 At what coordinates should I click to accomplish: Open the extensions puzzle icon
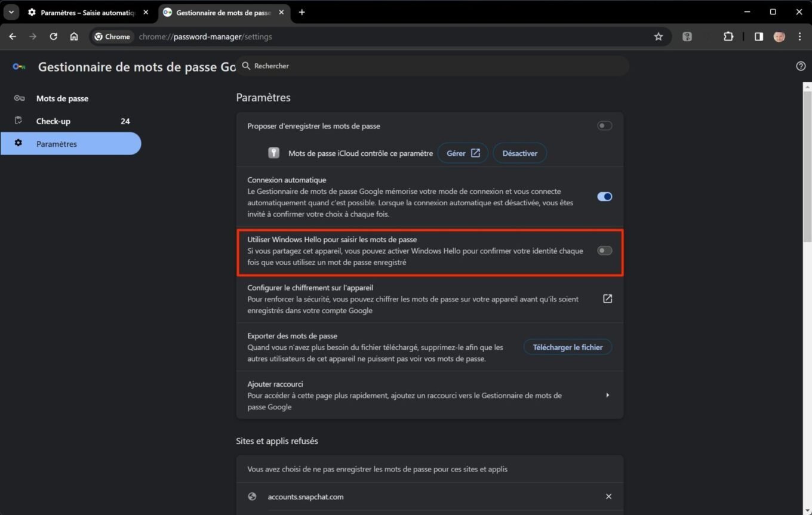(728, 36)
